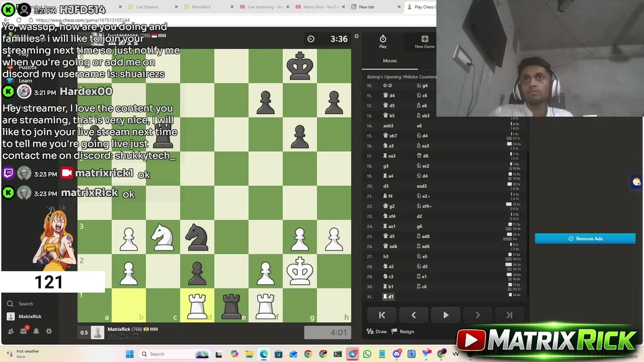Select the white king on g2
This screenshot has height=362, width=644.
[300, 271]
